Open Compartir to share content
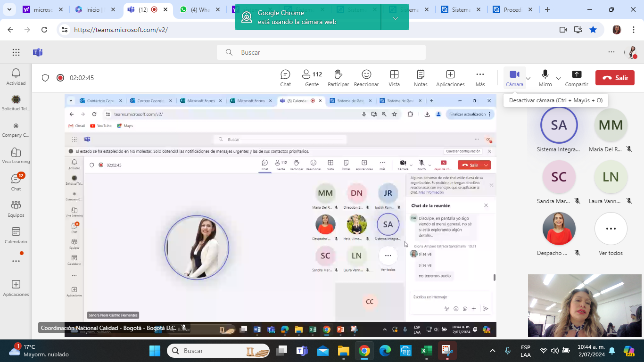 [577, 78]
